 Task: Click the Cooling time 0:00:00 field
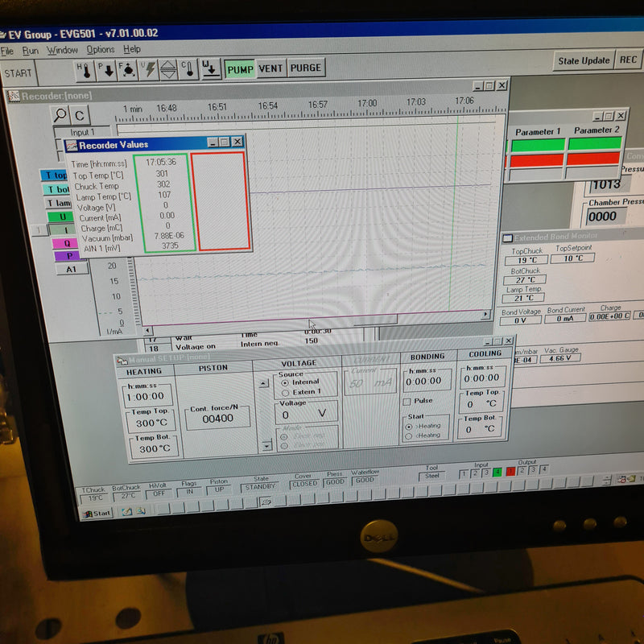click(481, 378)
